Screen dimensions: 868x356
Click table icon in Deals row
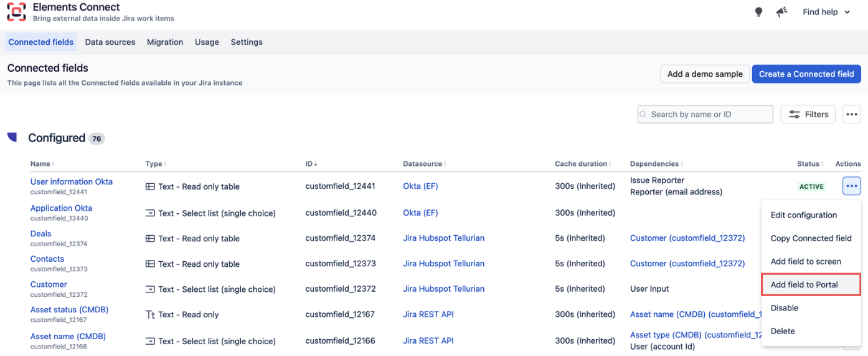click(150, 238)
